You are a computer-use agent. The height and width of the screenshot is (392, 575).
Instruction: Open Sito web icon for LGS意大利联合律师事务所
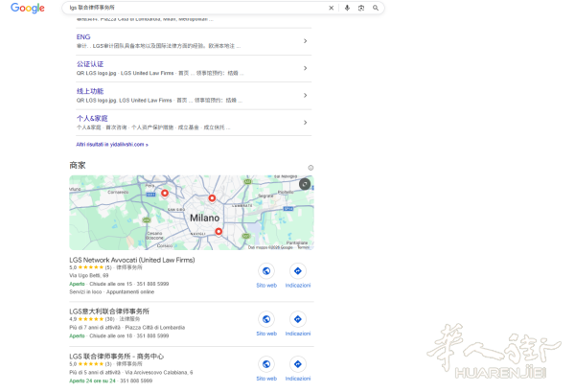click(266, 319)
